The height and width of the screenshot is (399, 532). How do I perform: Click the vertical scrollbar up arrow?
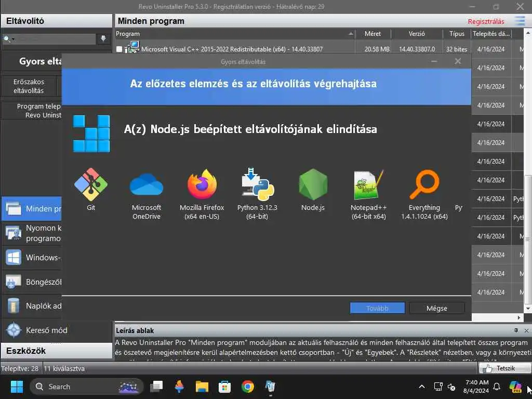[528, 33]
